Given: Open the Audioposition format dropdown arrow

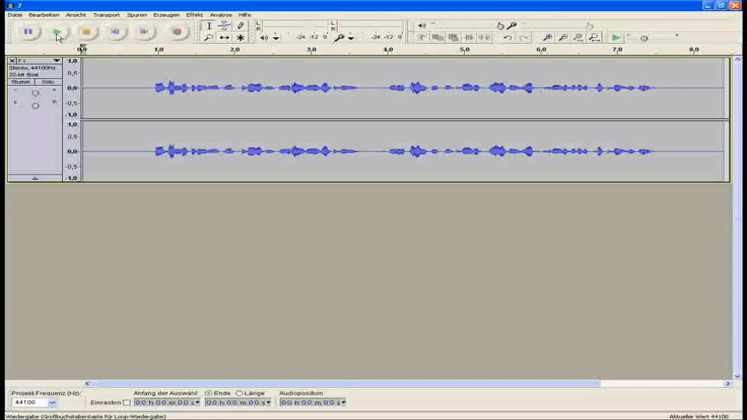Looking at the screenshot, I should coord(343,403).
